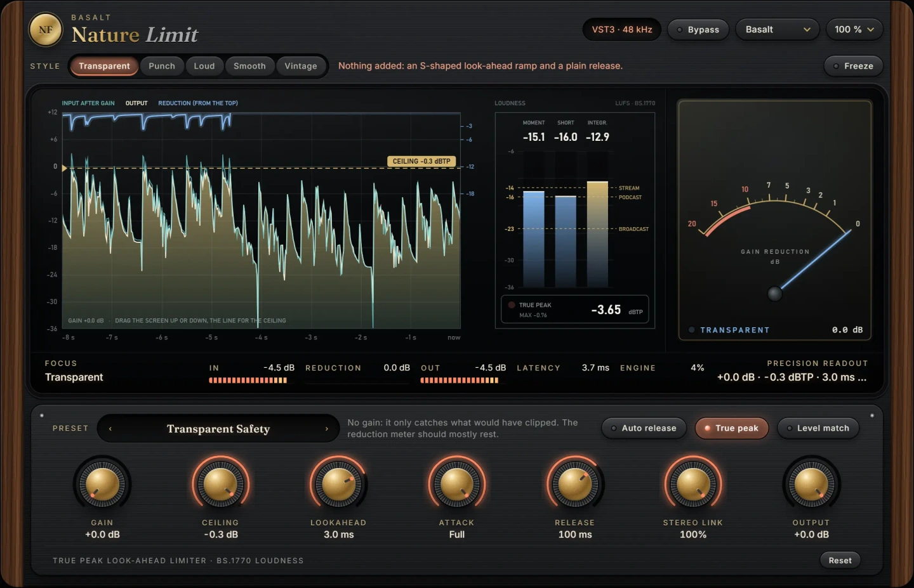Select the Transparent style tab
914x588 pixels.
pyautogui.click(x=104, y=66)
